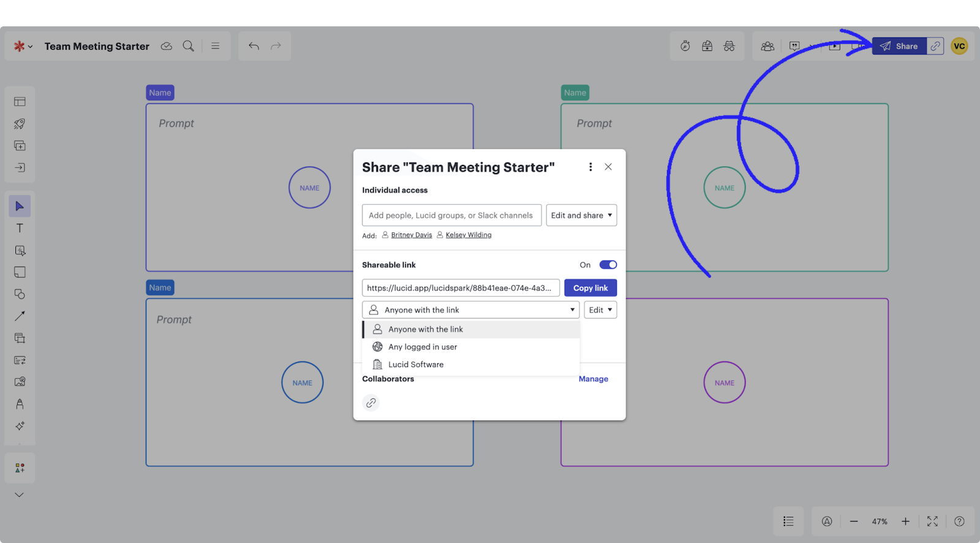Click the rocket quick-start icon
This screenshot has width=980, height=543.
20,124
